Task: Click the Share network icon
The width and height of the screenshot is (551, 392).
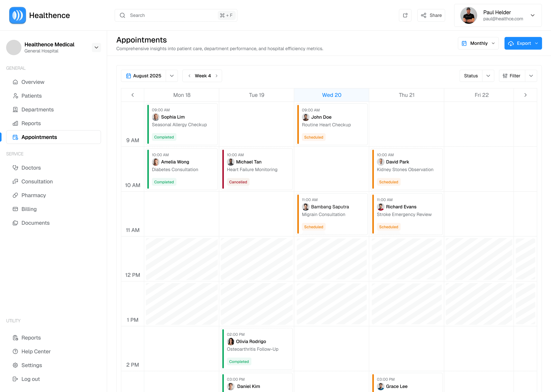Action: (423, 15)
